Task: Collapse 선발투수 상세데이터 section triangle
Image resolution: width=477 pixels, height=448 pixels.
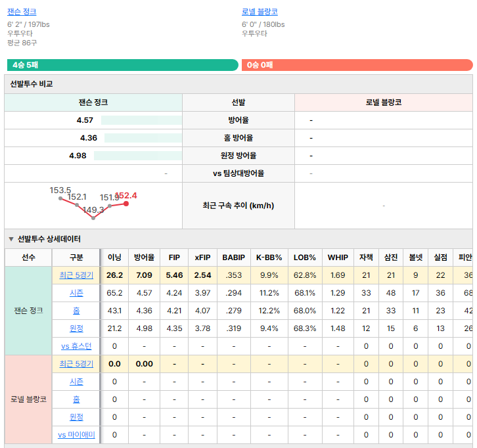Action: 11,239
